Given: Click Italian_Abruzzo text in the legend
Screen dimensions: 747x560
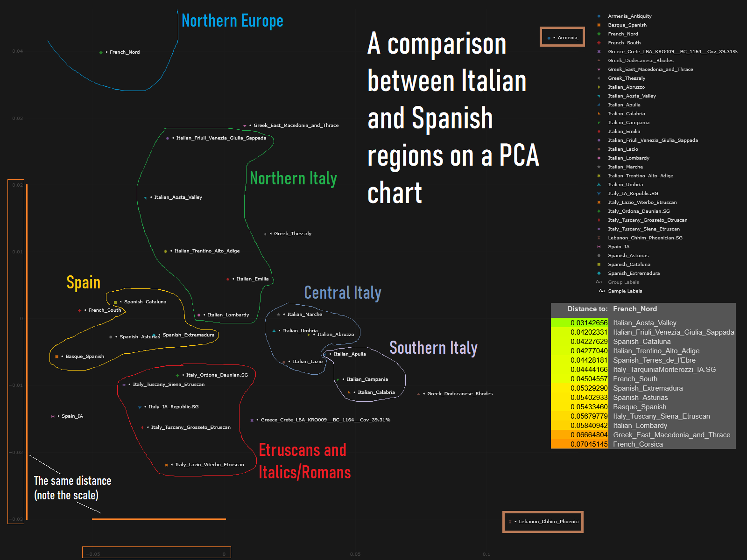Looking at the screenshot, I should [x=626, y=87].
